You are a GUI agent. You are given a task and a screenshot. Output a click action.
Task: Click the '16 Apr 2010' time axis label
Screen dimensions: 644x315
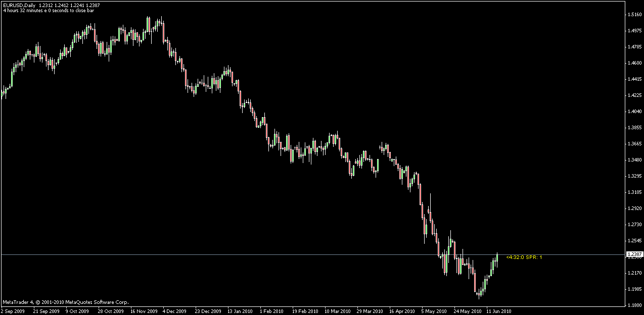click(402, 311)
